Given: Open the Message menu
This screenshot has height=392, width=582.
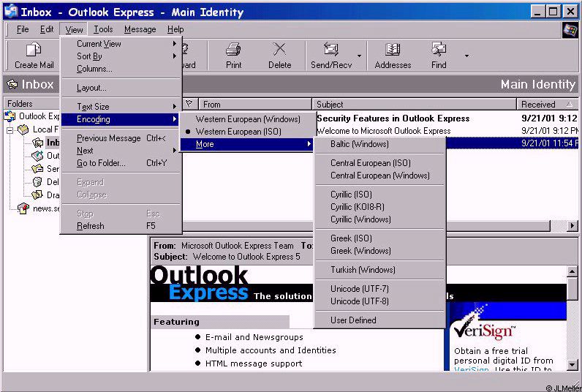Looking at the screenshot, I should pyautogui.click(x=140, y=29).
